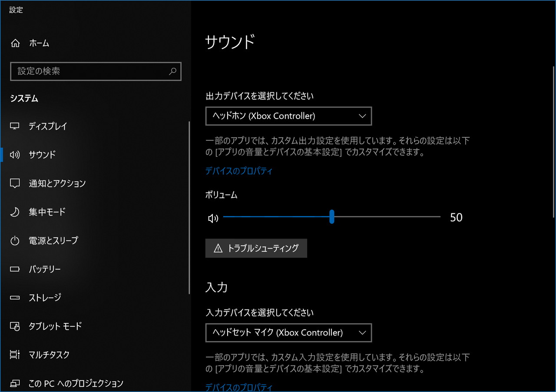Click the トラブルシューティング button
Viewport: 556px width, 392px height.
(256, 248)
